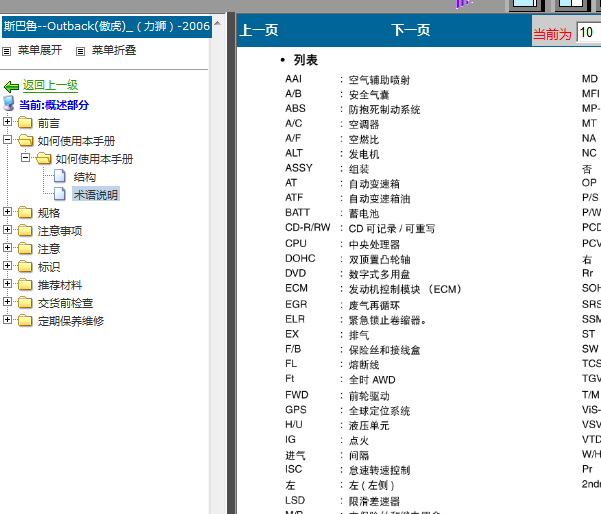Click the 菜单展开 list icon
601x514 pixels.
click(7, 50)
